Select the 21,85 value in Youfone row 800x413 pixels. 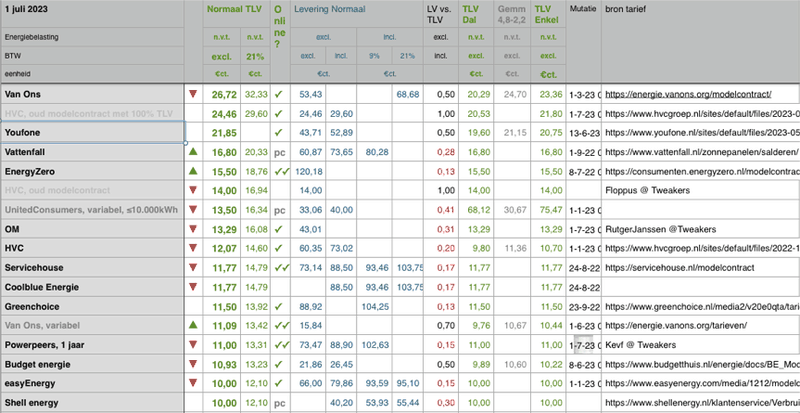point(222,132)
